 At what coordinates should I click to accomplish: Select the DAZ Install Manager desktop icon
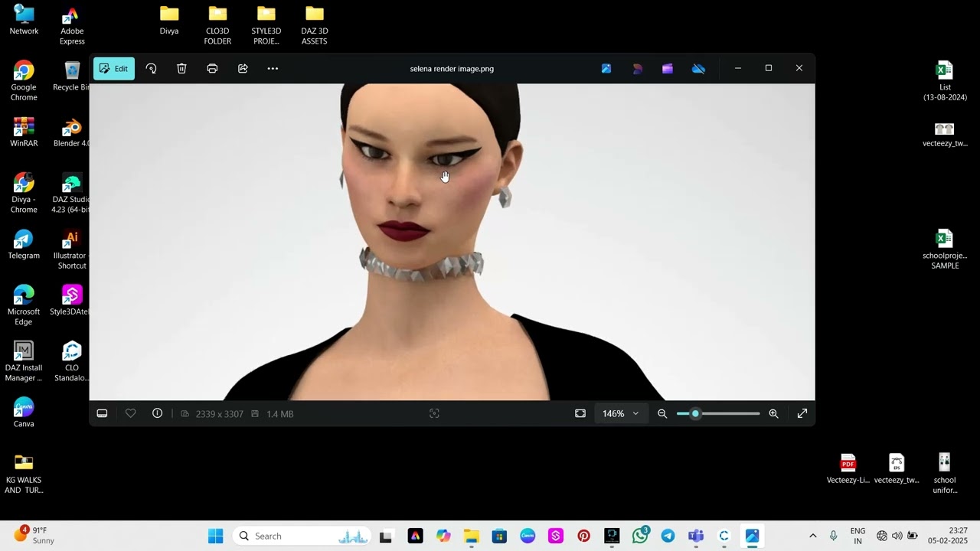(x=24, y=361)
